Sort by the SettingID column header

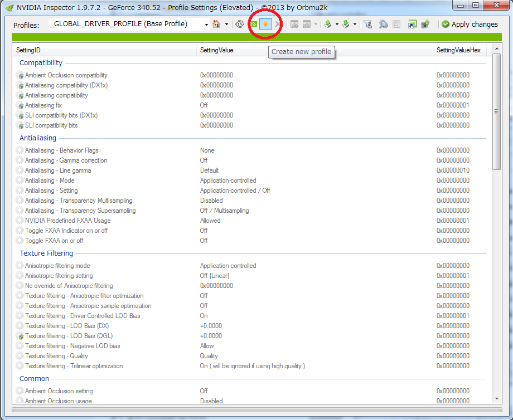(x=104, y=50)
